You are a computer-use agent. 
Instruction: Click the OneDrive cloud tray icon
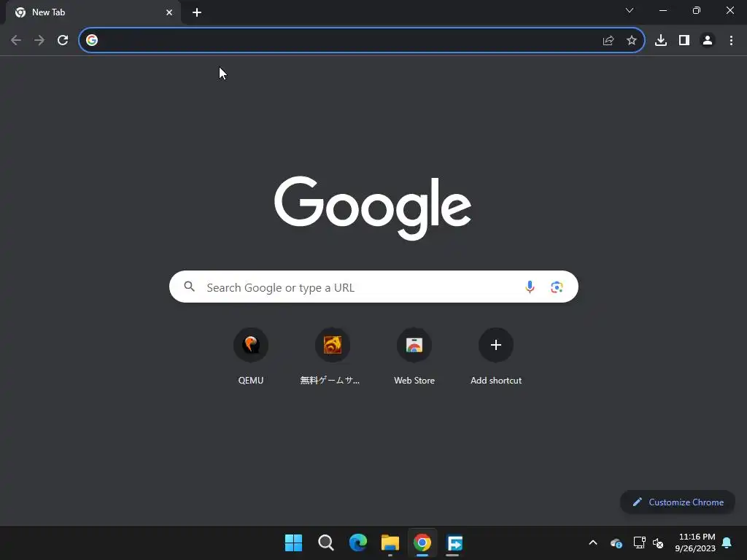pos(616,542)
